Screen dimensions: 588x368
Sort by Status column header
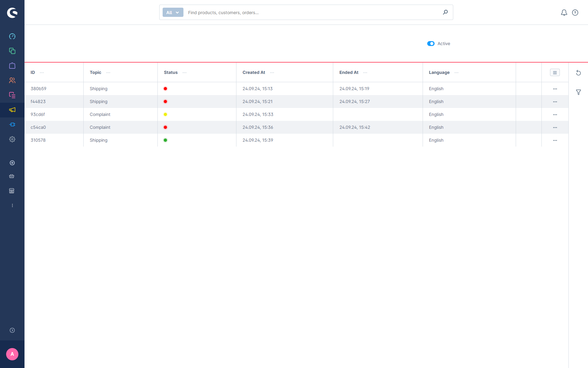pyautogui.click(x=171, y=72)
